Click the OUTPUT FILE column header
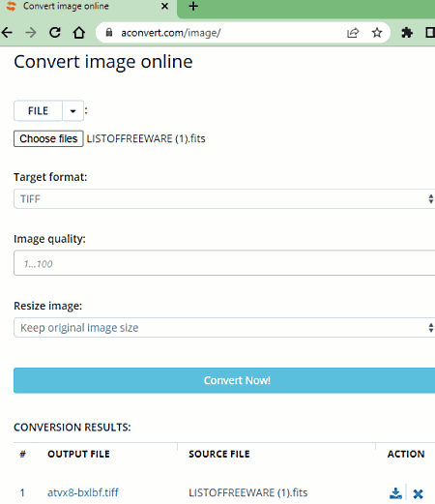435x504 pixels. tap(78, 454)
